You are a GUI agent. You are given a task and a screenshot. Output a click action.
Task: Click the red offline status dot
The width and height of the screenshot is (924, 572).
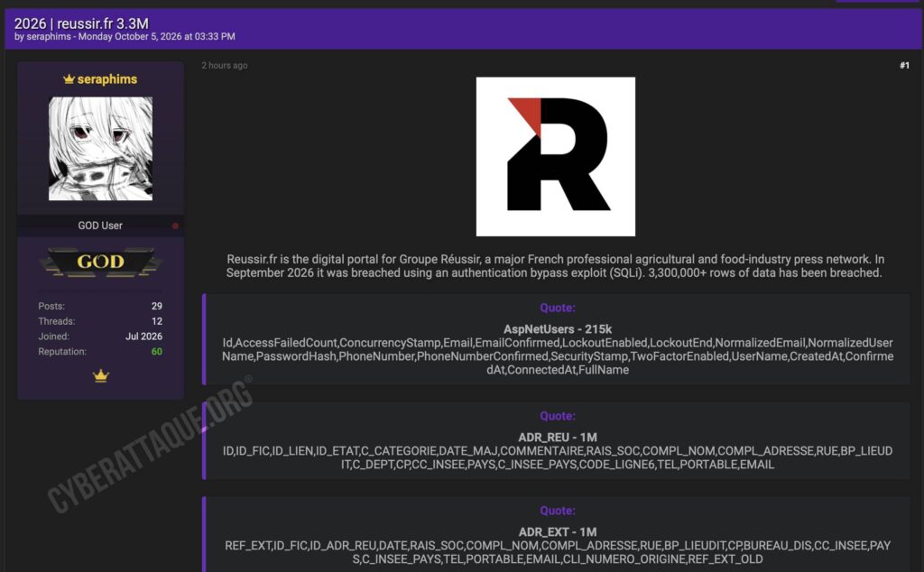click(x=175, y=226)
